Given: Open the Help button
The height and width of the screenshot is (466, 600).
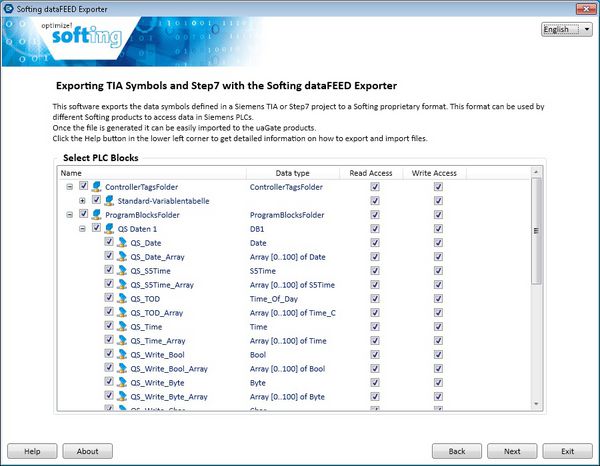Looking at the screenshot, I should pos(32,451).
